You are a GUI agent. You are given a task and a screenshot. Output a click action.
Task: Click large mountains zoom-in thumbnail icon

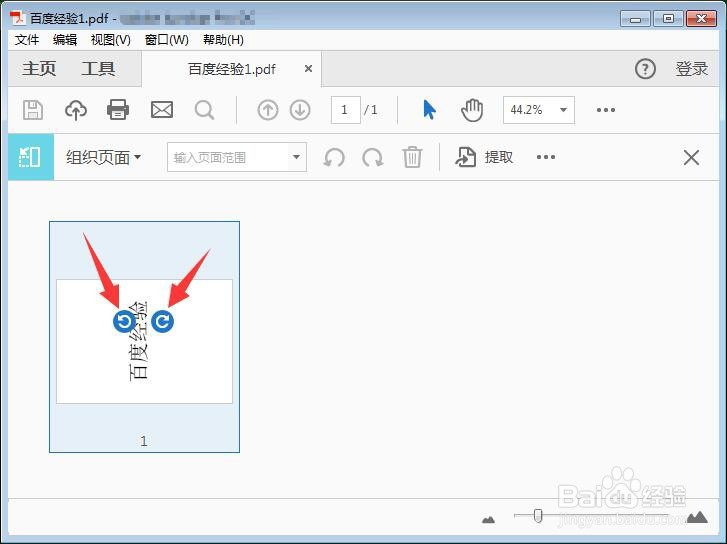point(697,517)
